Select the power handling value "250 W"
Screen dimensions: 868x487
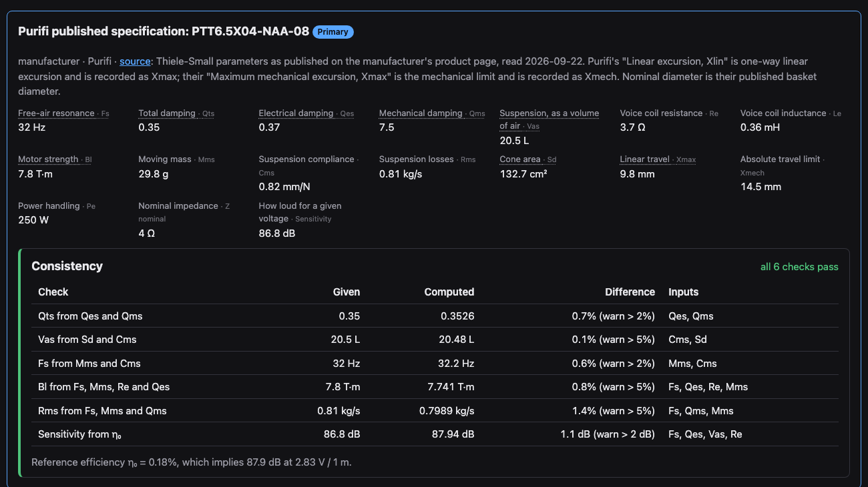click(x=33, y=220)
